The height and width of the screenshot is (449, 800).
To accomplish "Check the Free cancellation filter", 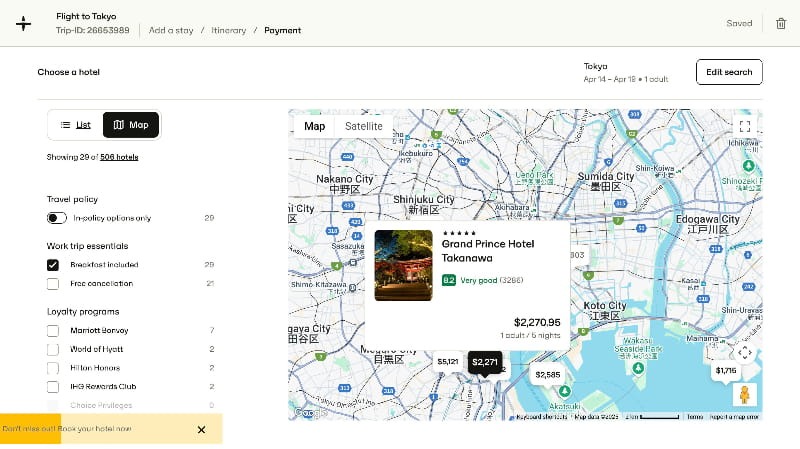I will pyautogui.click(x=53, y=284).
